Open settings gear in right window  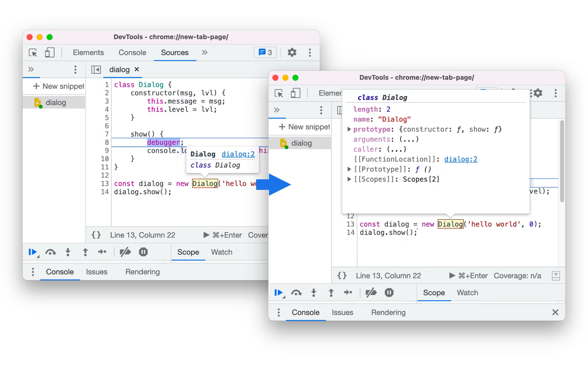[538, 93]
